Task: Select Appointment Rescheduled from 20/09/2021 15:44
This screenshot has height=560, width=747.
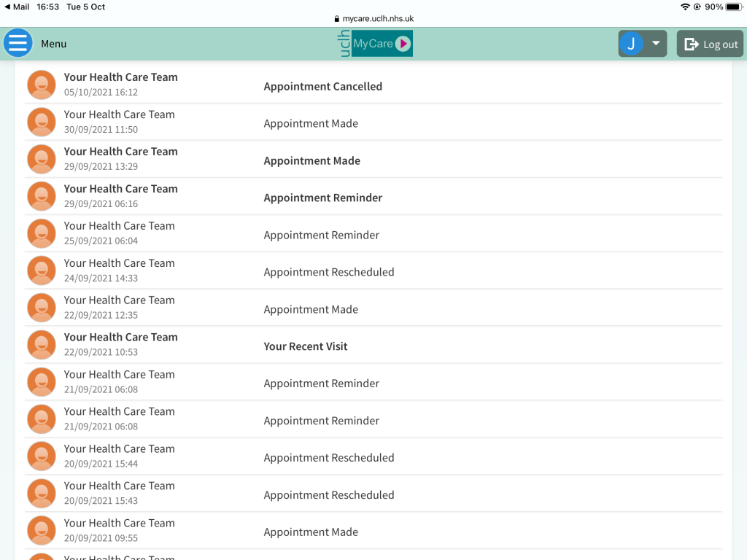Action: point(328,458)
